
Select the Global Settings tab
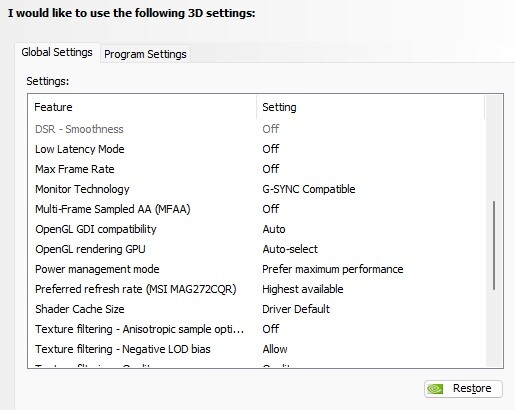tap(57, 52)
